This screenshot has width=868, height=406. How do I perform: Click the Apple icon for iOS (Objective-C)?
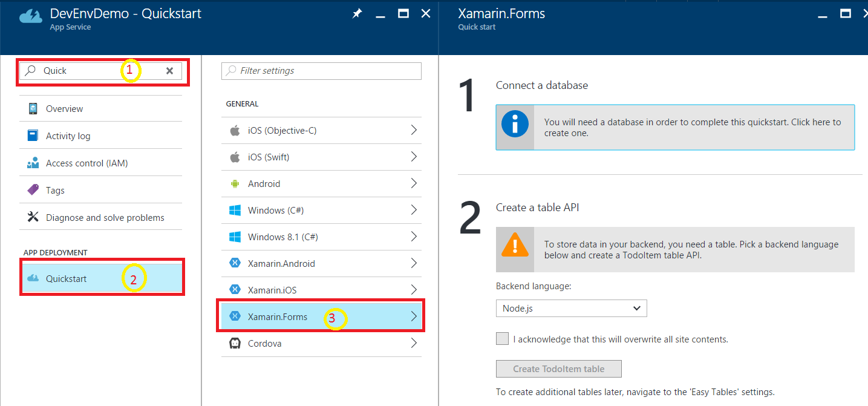[x=235, y=130]
